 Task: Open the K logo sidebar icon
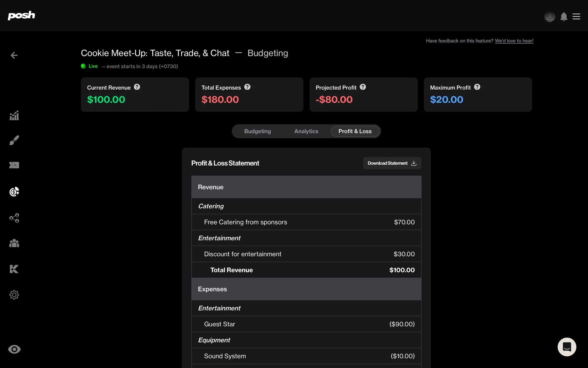14,269
